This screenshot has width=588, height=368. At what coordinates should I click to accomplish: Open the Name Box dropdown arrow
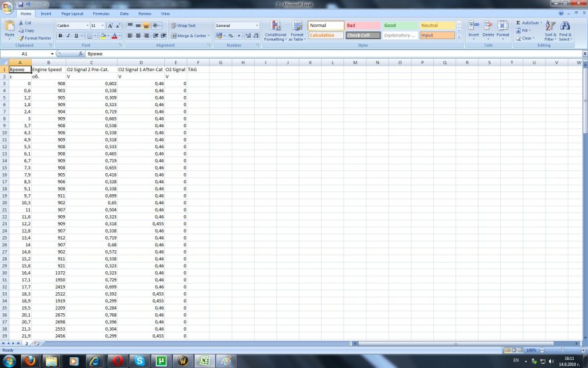point(51,53)
